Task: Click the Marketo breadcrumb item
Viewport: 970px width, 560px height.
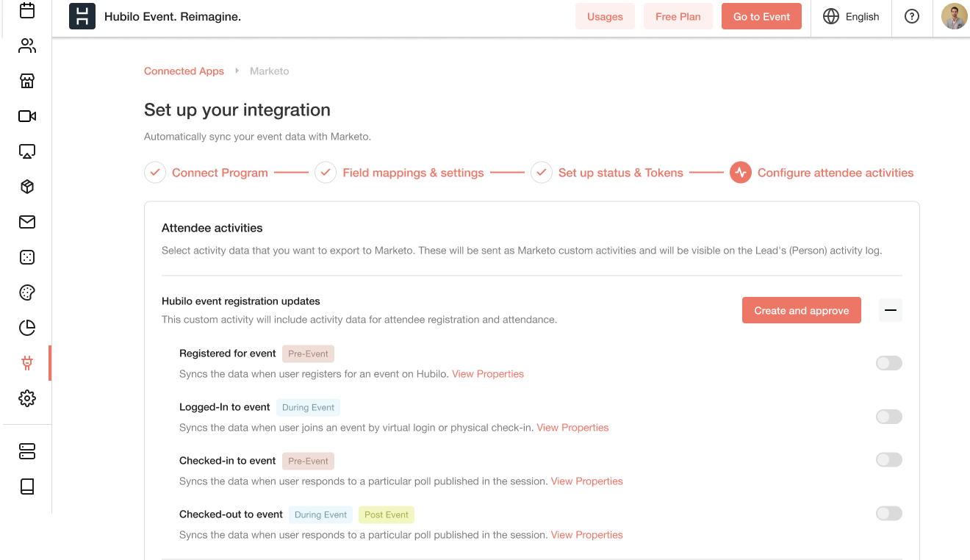Action: [270, 71]
